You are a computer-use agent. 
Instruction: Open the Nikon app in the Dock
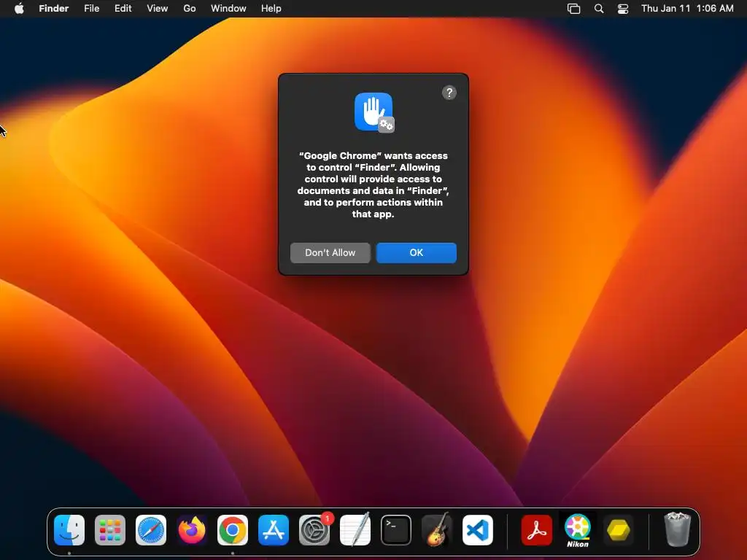[x=578, y=530]
